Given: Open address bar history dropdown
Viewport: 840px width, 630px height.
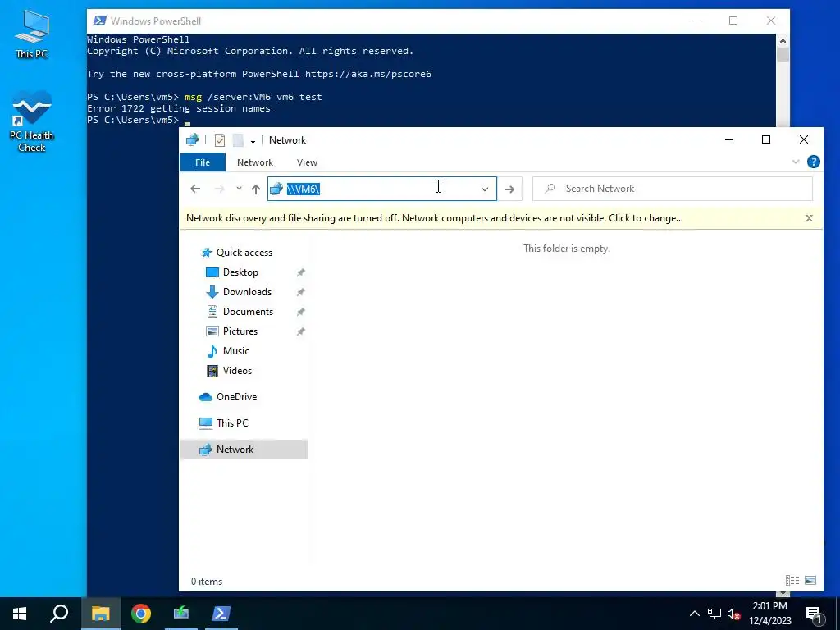Looking at the screenshot, I should [485, 189].
